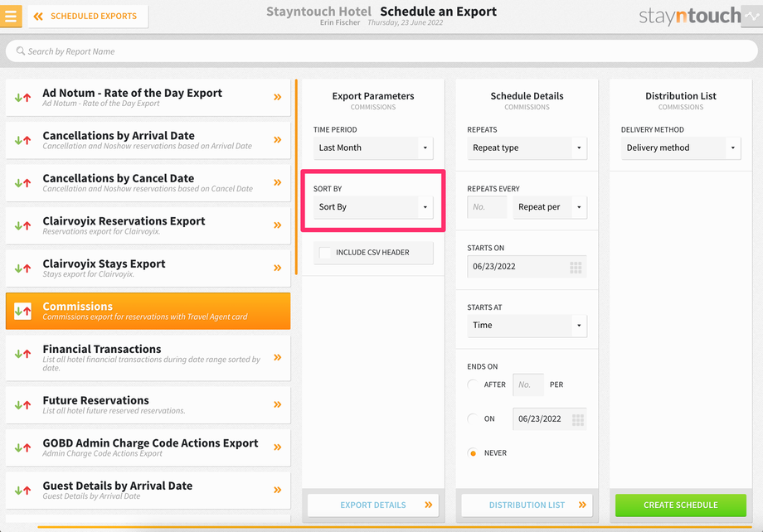Open the Delivery method dropdown
Viewport: 763px width, 532px height.
coord(681,148)
